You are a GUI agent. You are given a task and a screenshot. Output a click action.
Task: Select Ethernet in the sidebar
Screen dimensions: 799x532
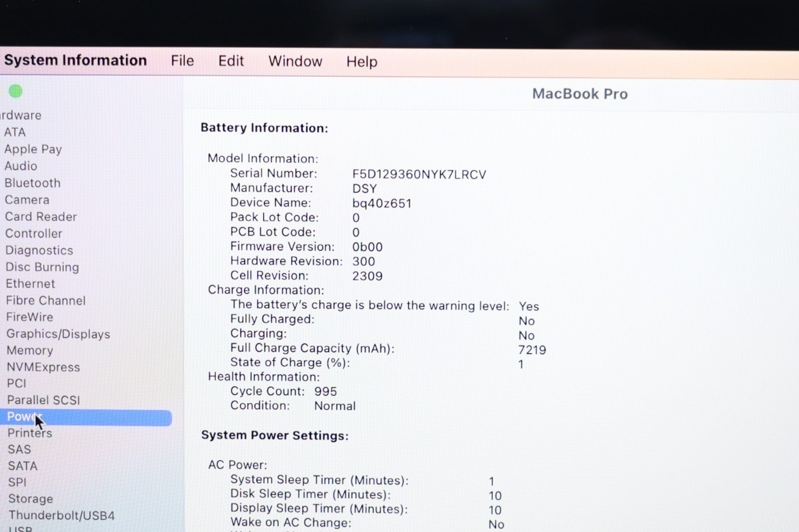coord(30,283)
